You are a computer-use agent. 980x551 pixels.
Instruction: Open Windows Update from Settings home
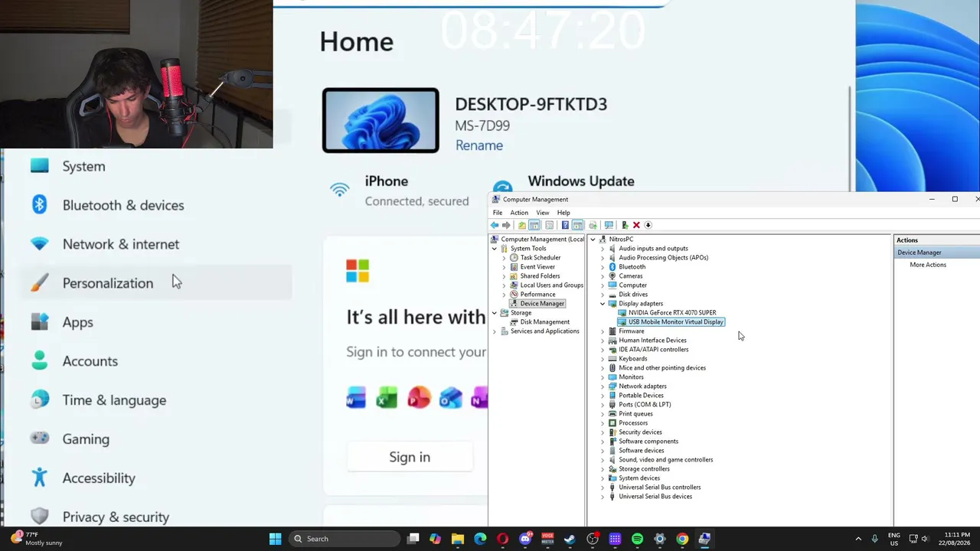(x=581, y=181)
